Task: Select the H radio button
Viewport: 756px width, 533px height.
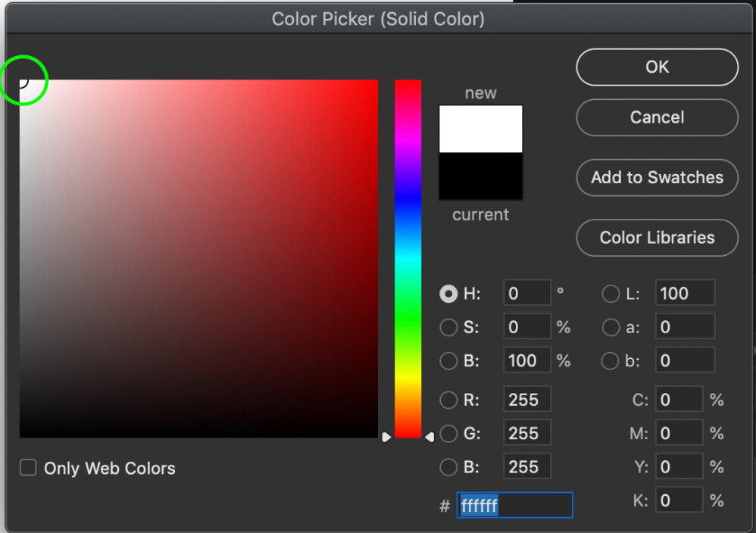Action: click(x=448, y=294)
